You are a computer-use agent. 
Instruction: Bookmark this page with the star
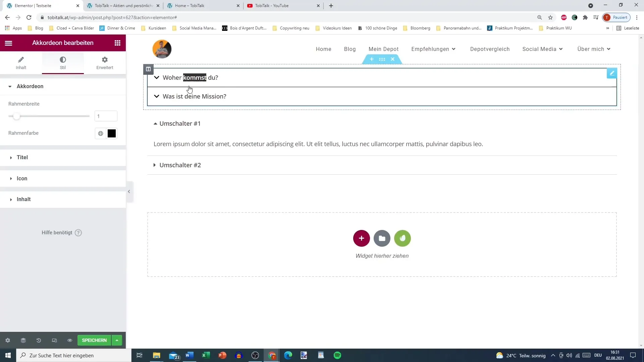550,17
